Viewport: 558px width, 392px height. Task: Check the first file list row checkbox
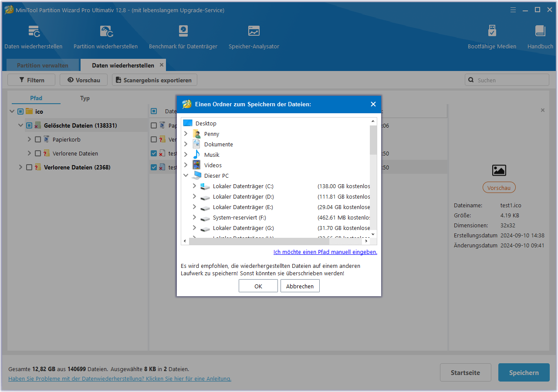point(154,125)
